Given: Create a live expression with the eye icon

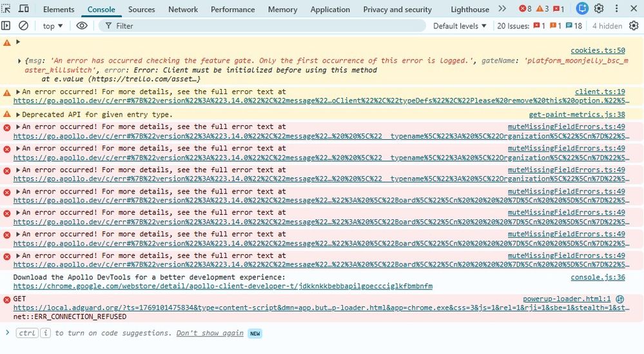Looking at the screenshot, I should [x=82, y=26].
